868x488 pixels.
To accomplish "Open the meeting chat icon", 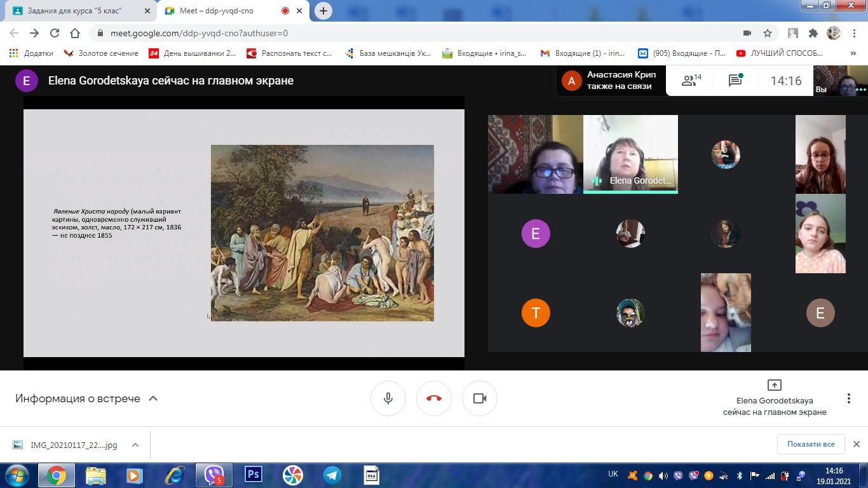I will point(735,81).
